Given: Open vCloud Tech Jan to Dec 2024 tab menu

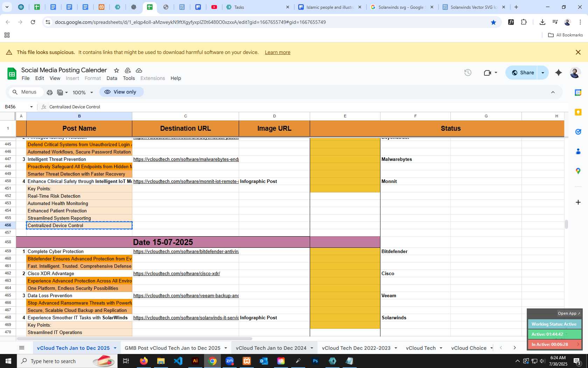Looking at the screenshot, I should [311, 348].
